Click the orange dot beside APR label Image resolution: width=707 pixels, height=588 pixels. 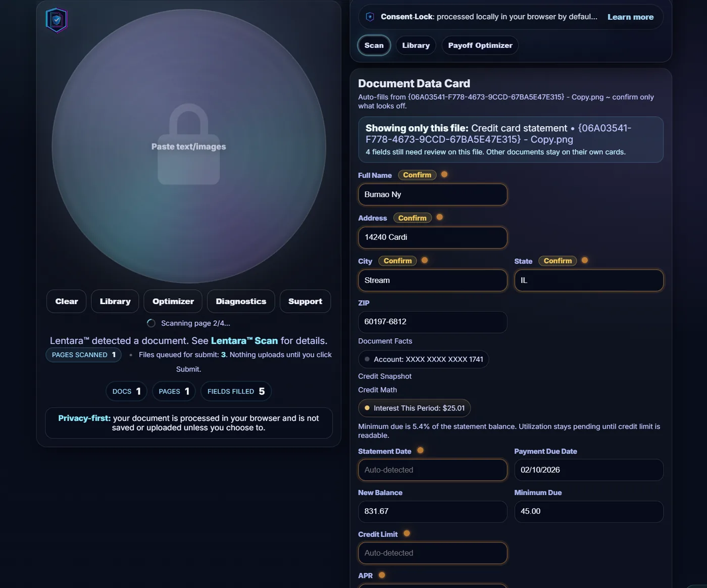(x=382, y=575)
